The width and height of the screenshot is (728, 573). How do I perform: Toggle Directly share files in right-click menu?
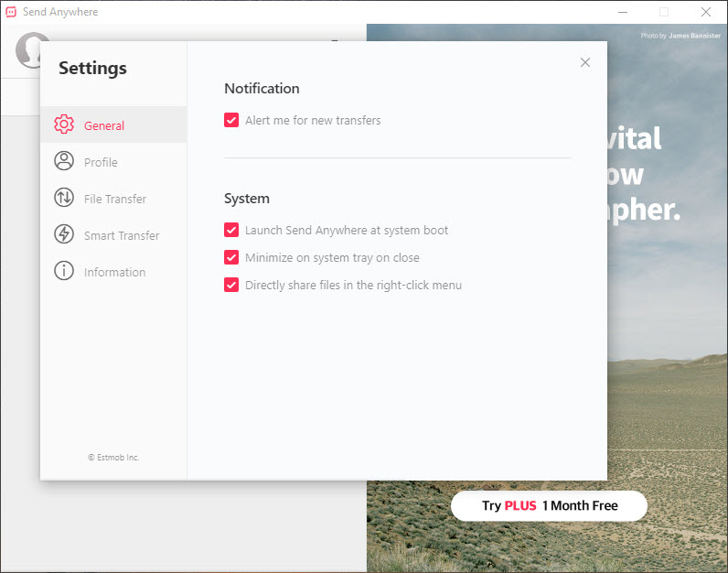coord(231,285)
